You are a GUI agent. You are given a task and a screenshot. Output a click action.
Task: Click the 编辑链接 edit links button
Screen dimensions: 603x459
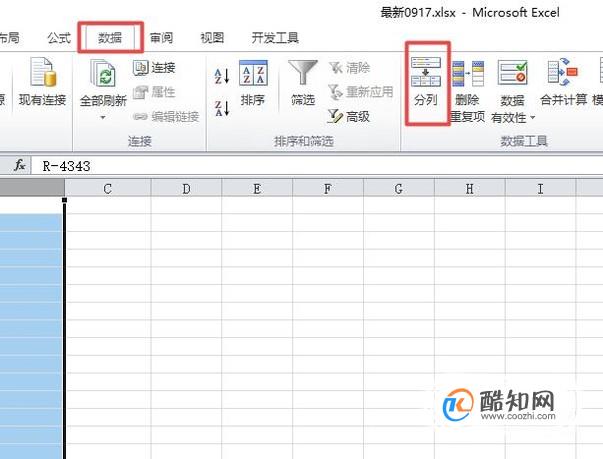point(166,116)
